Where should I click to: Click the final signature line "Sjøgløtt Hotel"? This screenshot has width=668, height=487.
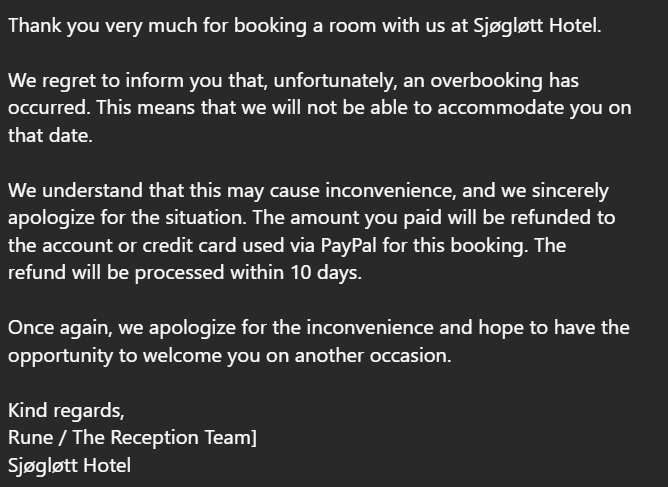point(70,465)
